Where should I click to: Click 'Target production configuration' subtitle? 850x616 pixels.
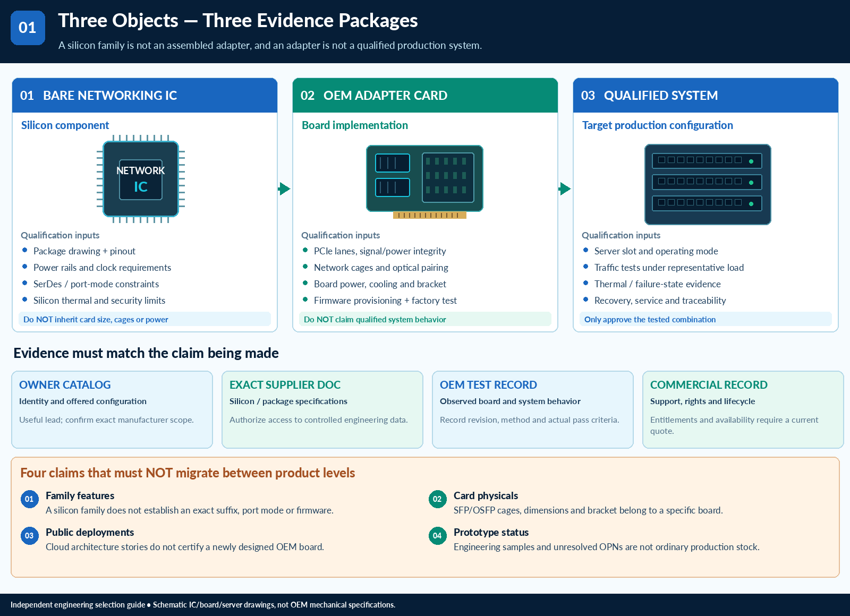(658, 125)
